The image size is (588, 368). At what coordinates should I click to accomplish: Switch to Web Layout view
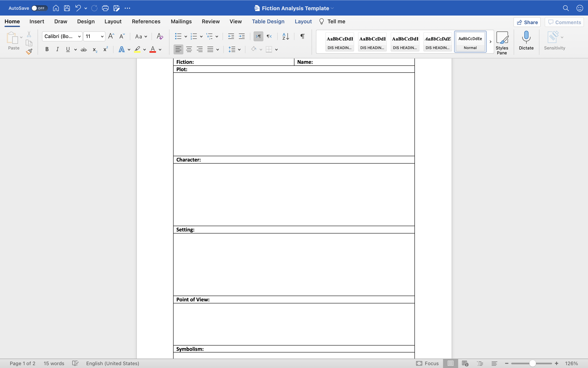(465, 363)
